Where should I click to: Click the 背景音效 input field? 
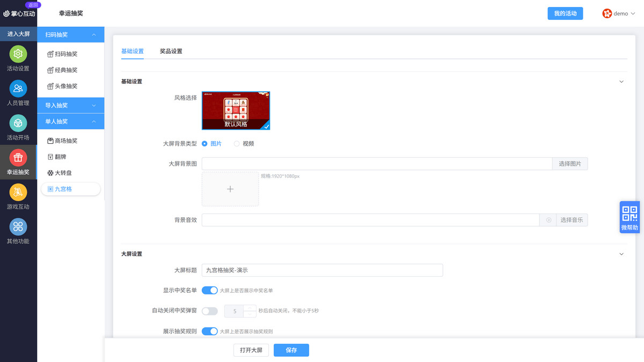(370, 220)
